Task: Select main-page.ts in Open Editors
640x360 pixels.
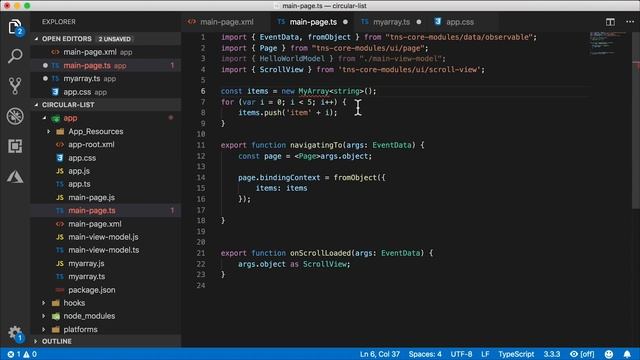Action: (x=106, y=65)
